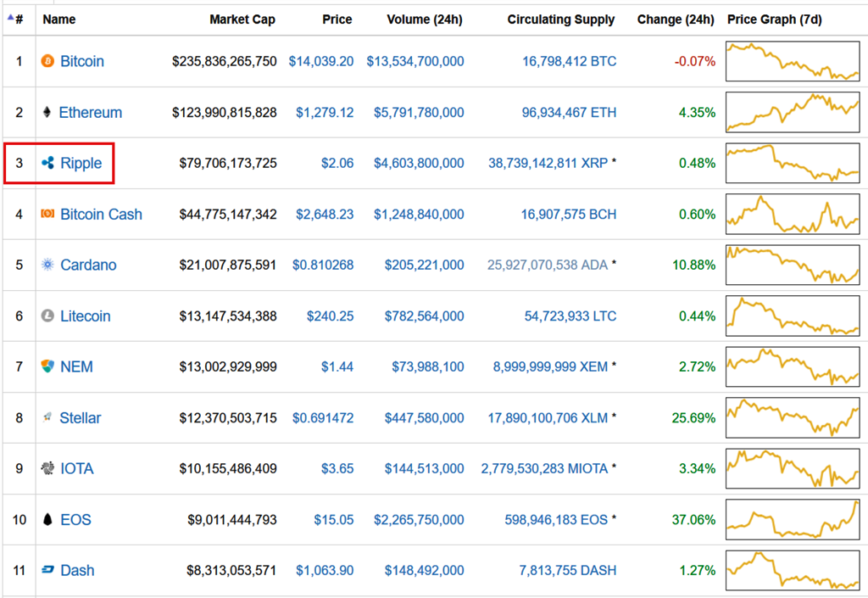Screen dimensions: 868x598
Task: Click the Bitcoin Cash logo icon
Action: tap(47, 214)
